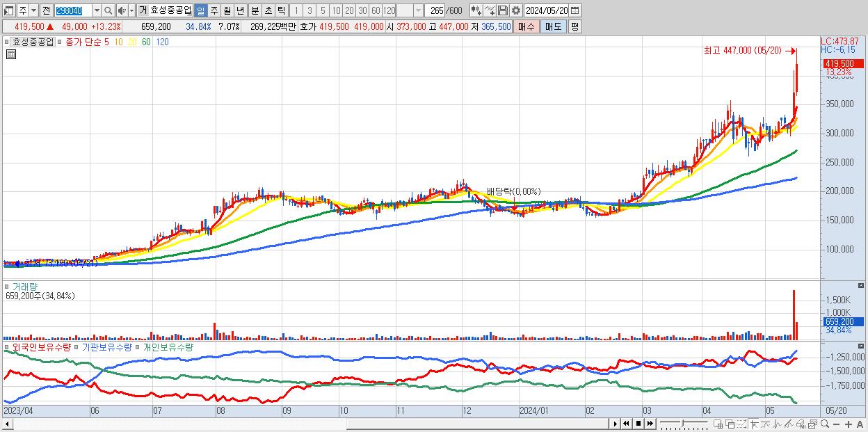The height and width of the screenshot is (432, 868).
Task: Click the multi-window chart icon
Action: point(812,424)
